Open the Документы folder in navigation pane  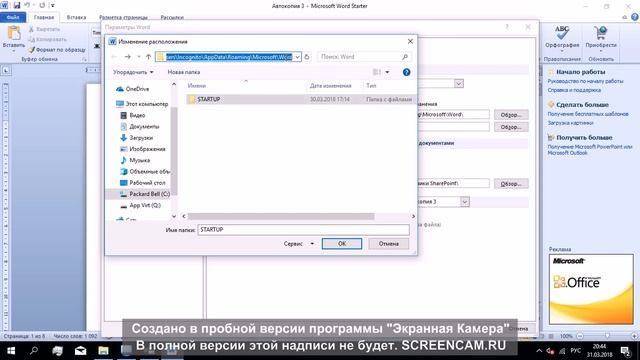coord(140,127)
